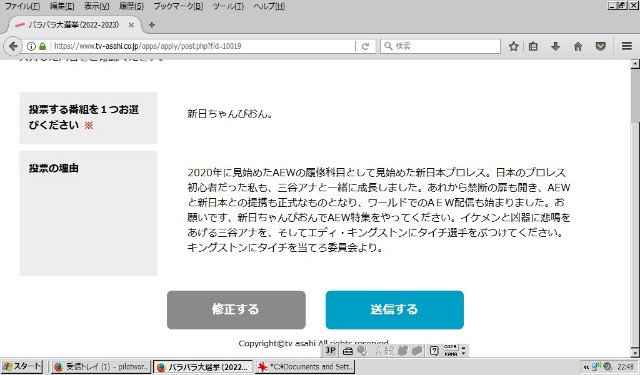Click the page scrollbar down arrow
Viewport: 640px width, 375px height.
[635, 353]
